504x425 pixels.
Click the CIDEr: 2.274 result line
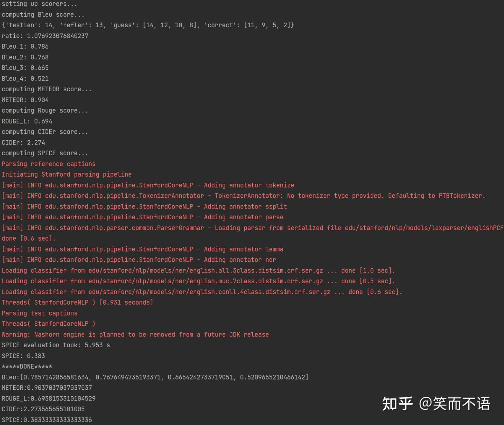(x=23, y=143)
